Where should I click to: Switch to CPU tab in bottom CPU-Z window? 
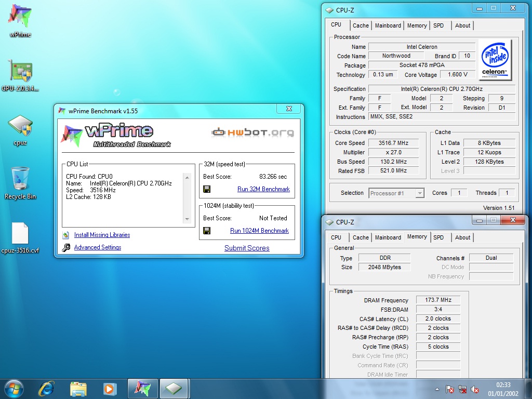336,237
